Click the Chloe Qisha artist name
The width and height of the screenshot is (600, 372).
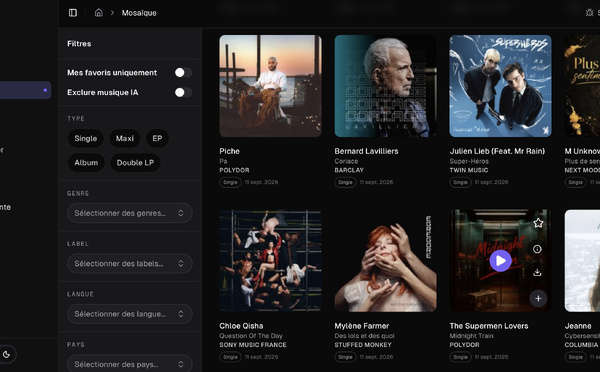(241, 326)
